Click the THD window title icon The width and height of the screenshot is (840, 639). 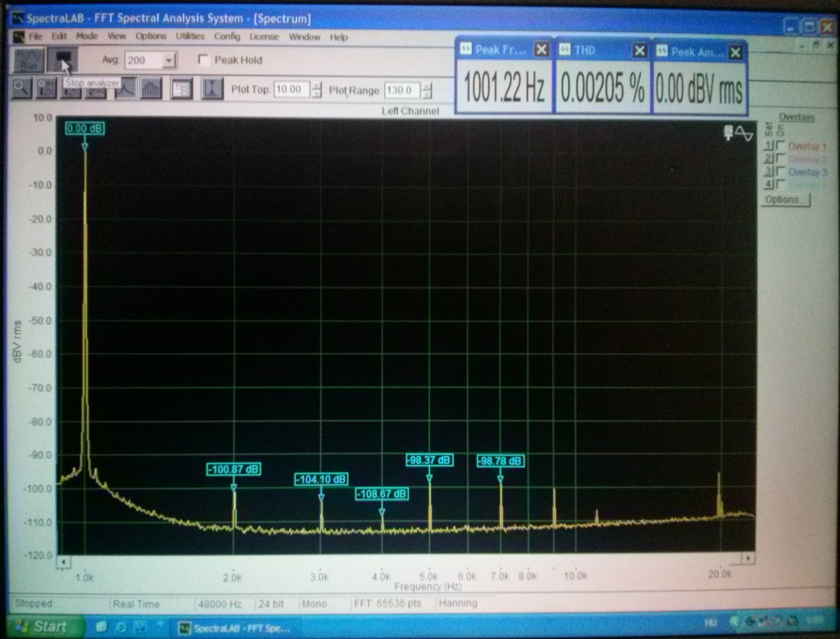565,49
